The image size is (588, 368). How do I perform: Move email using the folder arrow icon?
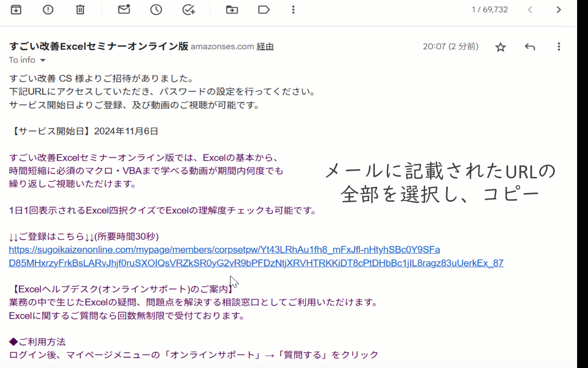pos(232,10)
